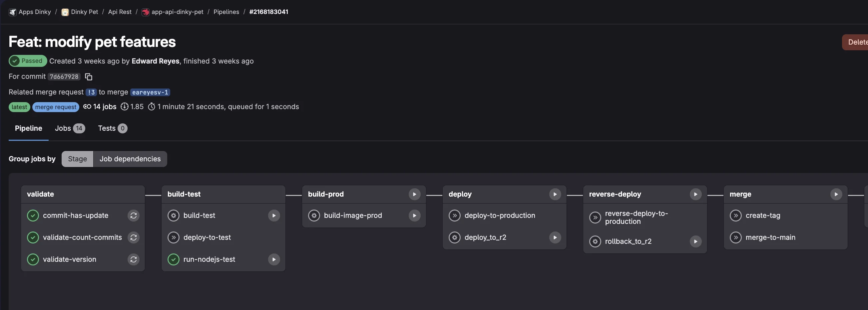Run the run-nodejs-test play button

[x=273, y=259]
